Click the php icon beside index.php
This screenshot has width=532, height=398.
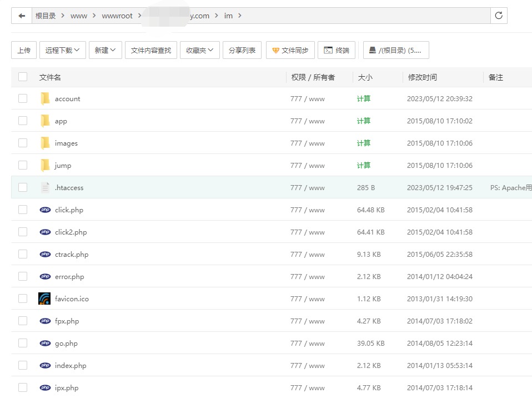coord(45,365)
